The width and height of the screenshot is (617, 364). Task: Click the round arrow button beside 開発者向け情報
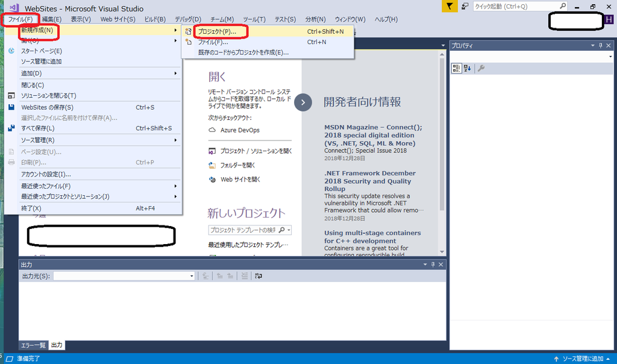[x=303, y=102]
